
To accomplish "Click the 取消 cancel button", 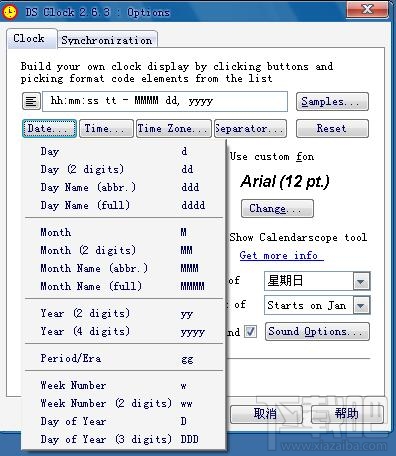I will pyautogui.click(x=266, y=414).
